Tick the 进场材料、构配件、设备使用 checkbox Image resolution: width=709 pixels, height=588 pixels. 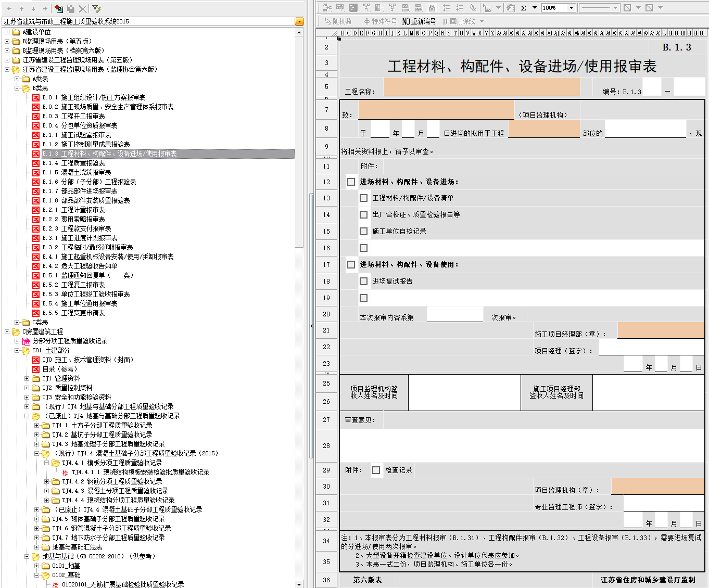[x=351, y=265]
